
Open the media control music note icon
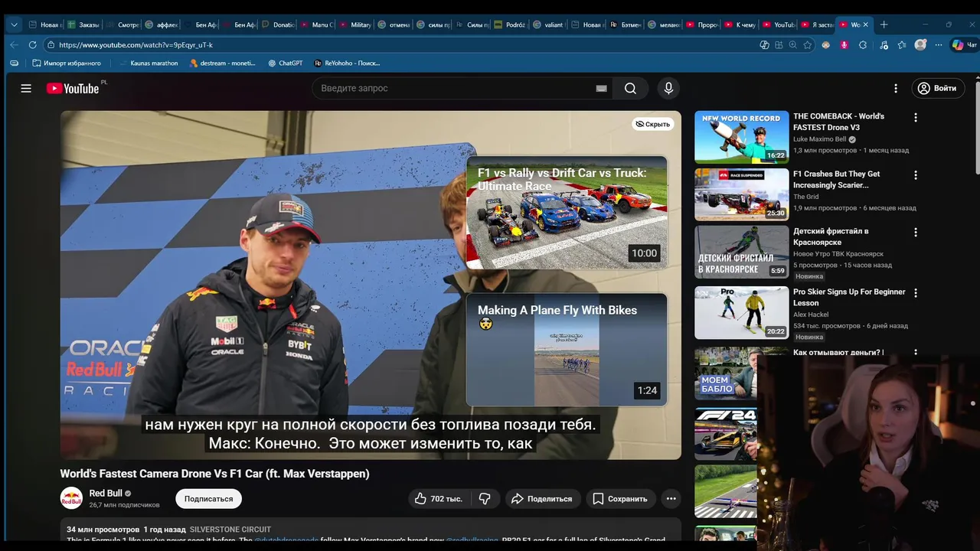(884, 45)
